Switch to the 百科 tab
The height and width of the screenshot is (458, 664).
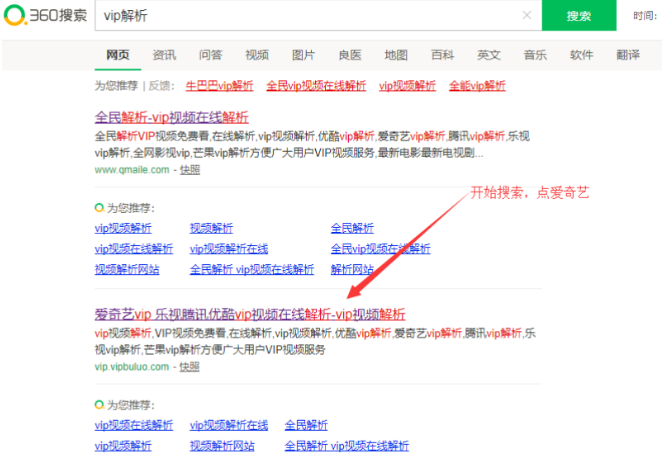443,55
